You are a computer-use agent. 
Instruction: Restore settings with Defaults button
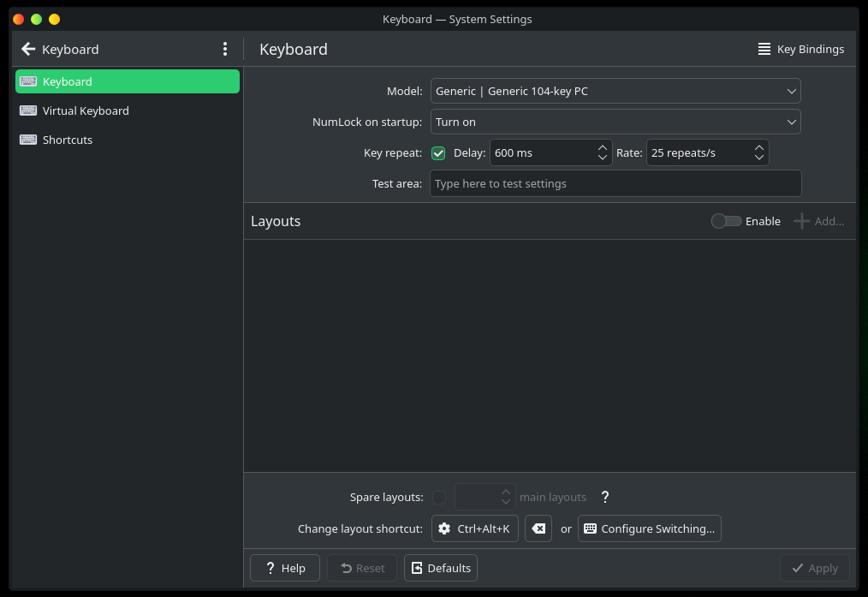pyautogui.click(x=440, y=568)
